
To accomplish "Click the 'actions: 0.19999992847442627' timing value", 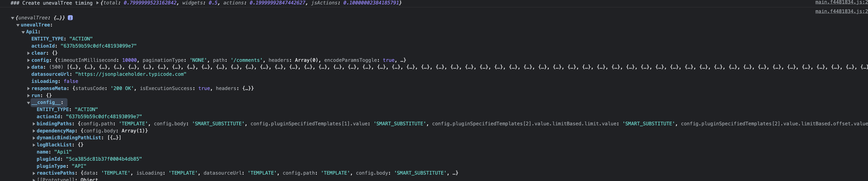I will tap(264, 3).
